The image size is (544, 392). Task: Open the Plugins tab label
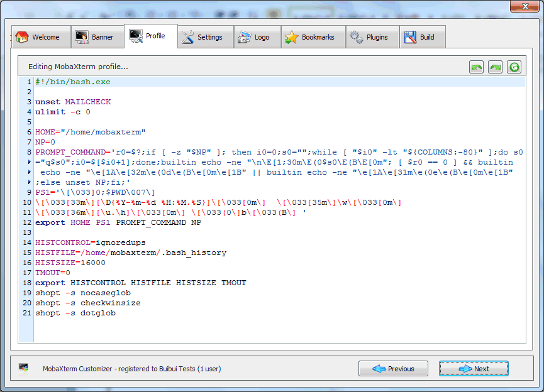tap(377, 37)
